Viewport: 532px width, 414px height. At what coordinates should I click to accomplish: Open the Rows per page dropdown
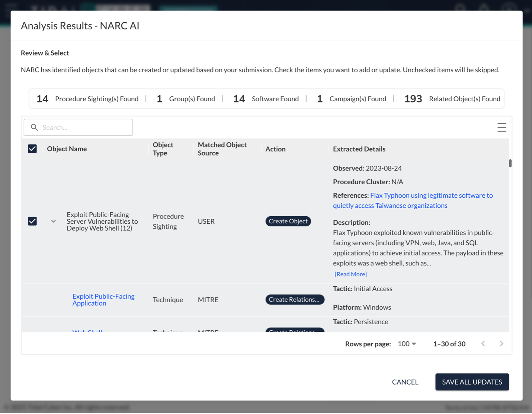pyautogui.click(x=407, y=344)
